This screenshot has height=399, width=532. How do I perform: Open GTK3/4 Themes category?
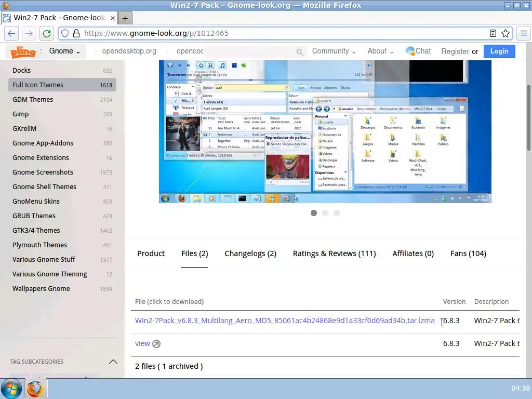[x=62, y=231]
